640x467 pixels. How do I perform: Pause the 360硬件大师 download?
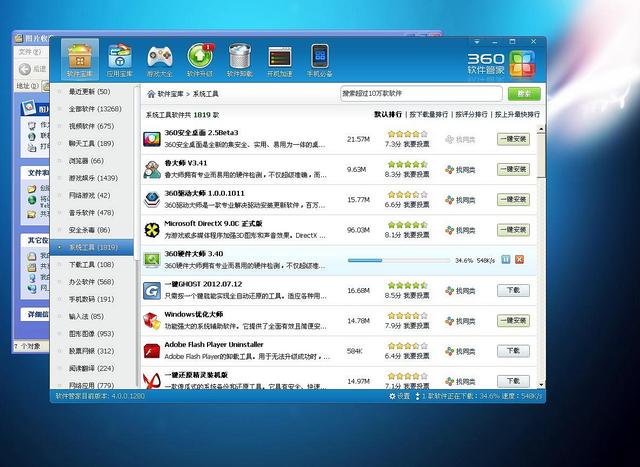coord(506,260)
